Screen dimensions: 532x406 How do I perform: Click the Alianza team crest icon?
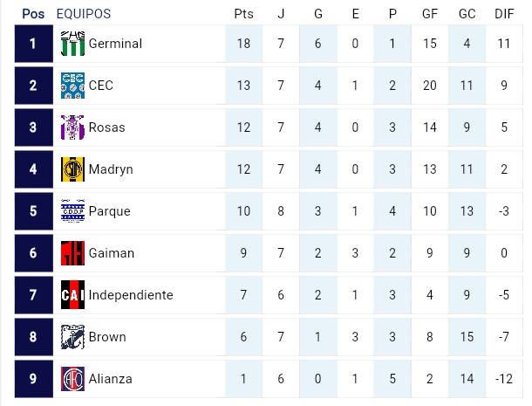(x=72, y=379)
